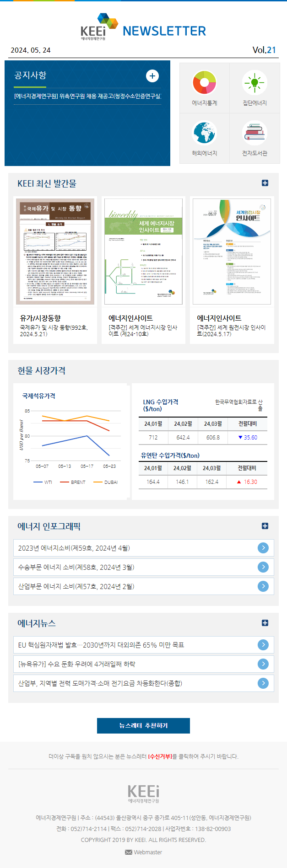This screenshot has width=287, height=868.
Task: Click arrow icon for 2023년 에너지소비 row
Action: click(263, 548)
